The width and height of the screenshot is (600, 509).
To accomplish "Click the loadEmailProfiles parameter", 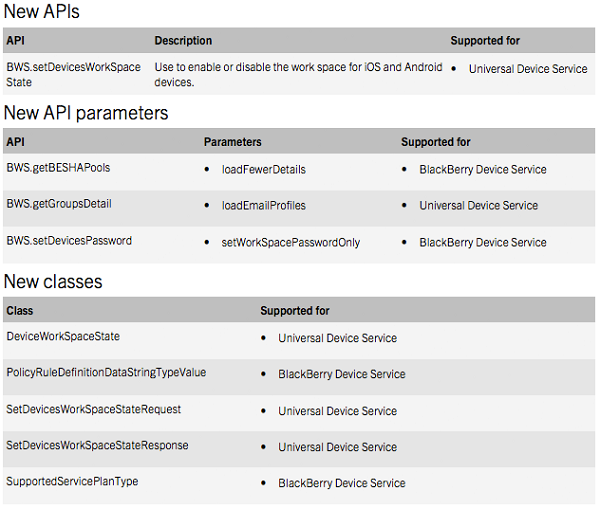I will [x=264, y=206].
